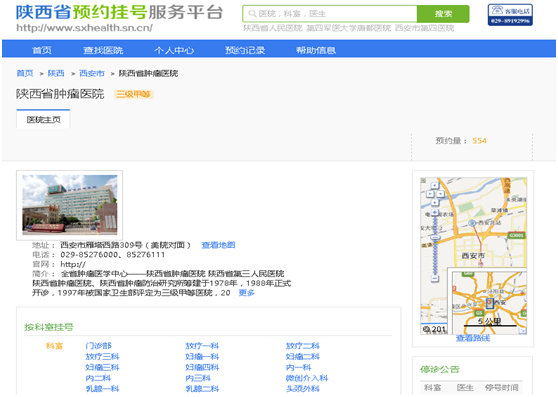Viewport: 558px width, 397px height.
Task: Open 查找医院 in the navigation bar
Action: click(103, 50)
